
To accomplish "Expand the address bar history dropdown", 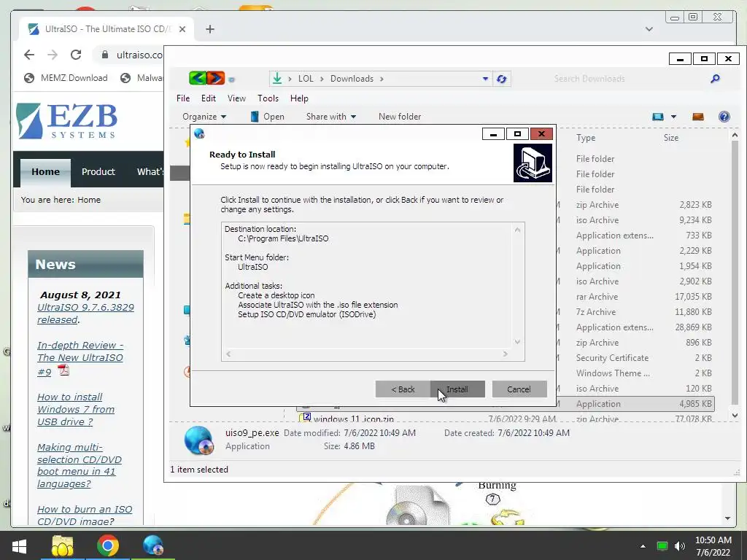I will (485, 79).
